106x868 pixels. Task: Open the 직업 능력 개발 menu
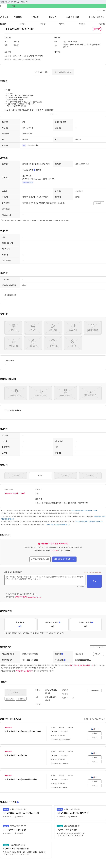point(73,17)
